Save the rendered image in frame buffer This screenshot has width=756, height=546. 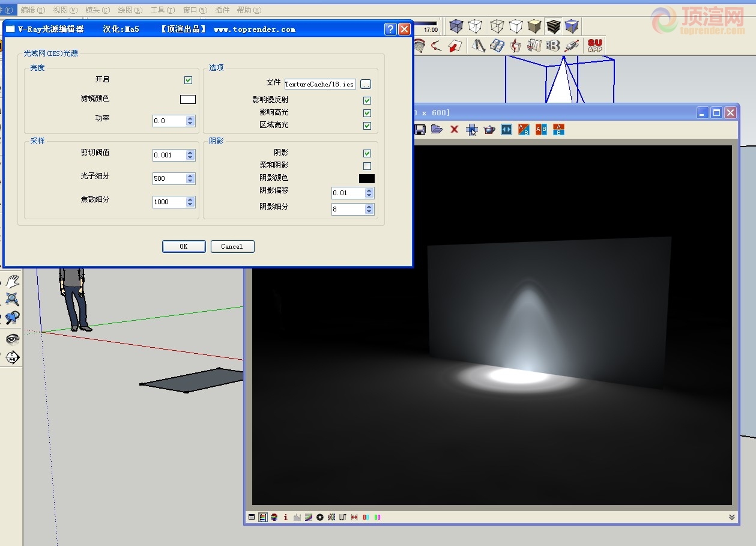[420, 129]
